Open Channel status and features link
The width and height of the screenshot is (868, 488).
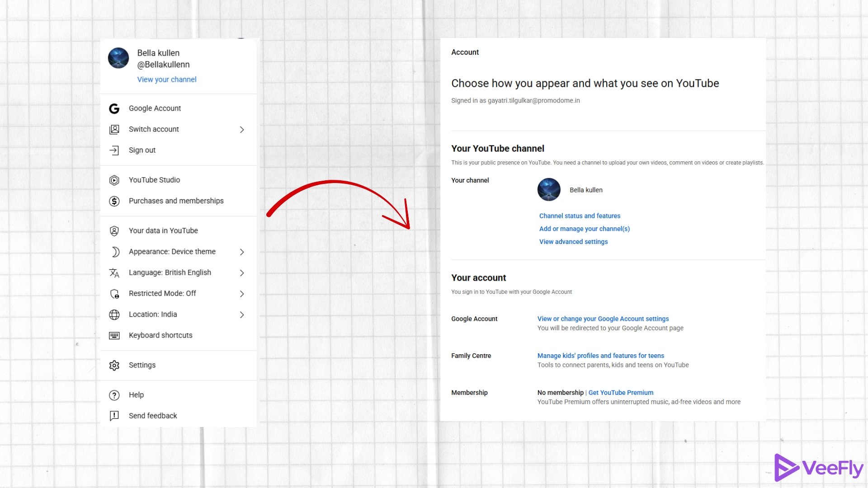[x=580, y=216]
